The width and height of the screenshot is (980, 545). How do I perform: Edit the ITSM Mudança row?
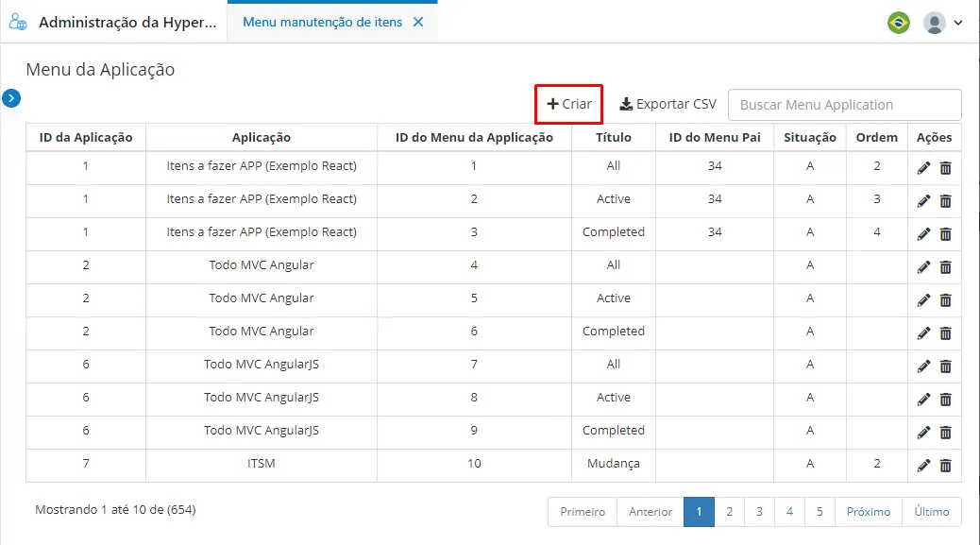(x=923, y=465)
